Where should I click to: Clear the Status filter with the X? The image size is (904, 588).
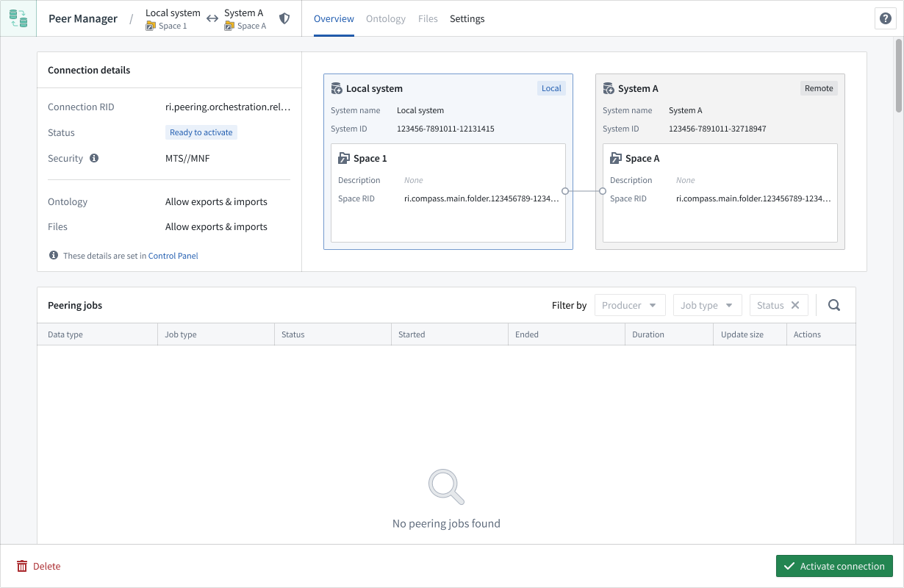pos(795,305)
